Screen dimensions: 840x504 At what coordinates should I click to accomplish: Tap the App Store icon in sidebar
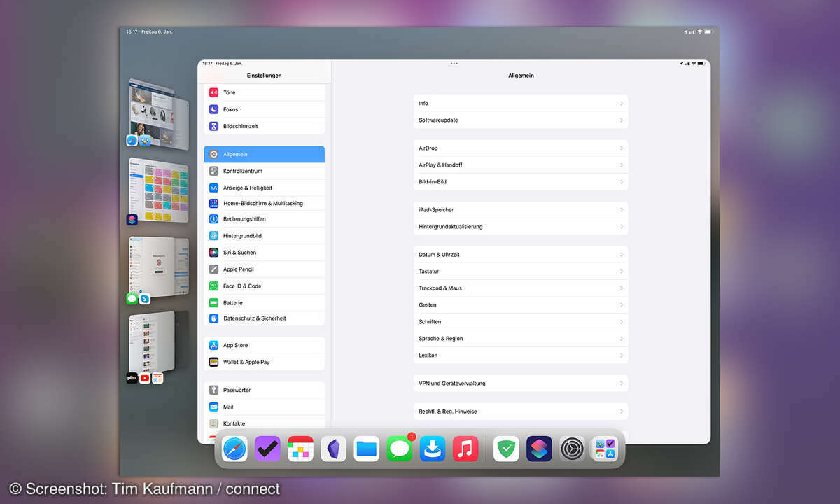[x=213, y=345]
